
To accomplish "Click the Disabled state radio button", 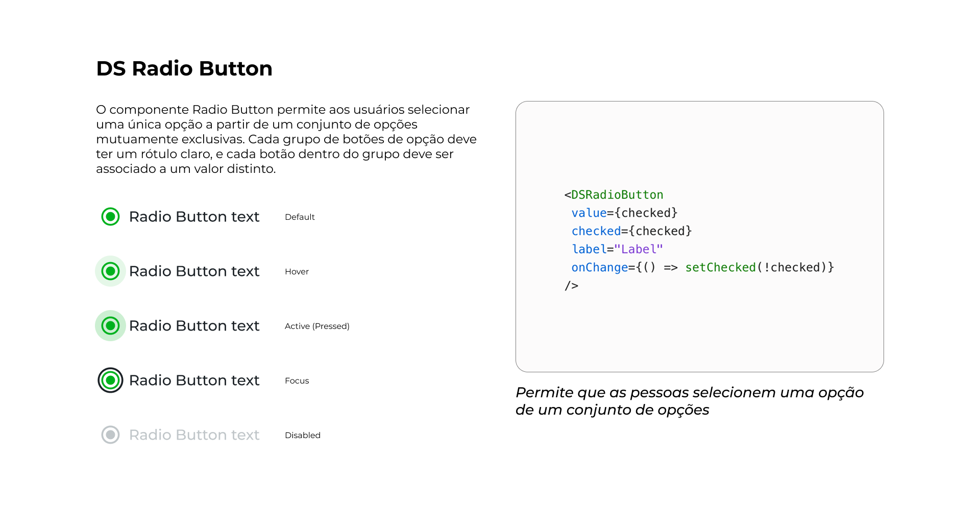I will [110, 435].
